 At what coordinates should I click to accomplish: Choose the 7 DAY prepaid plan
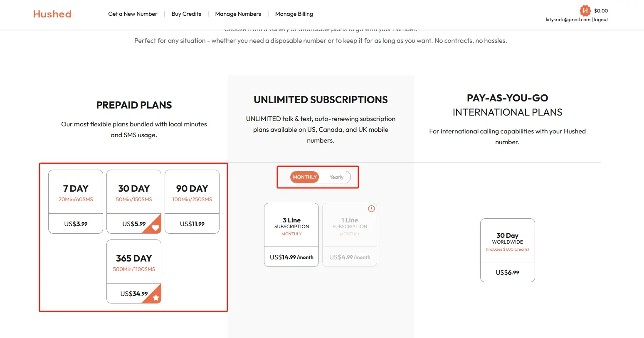[x=76, y=202]
